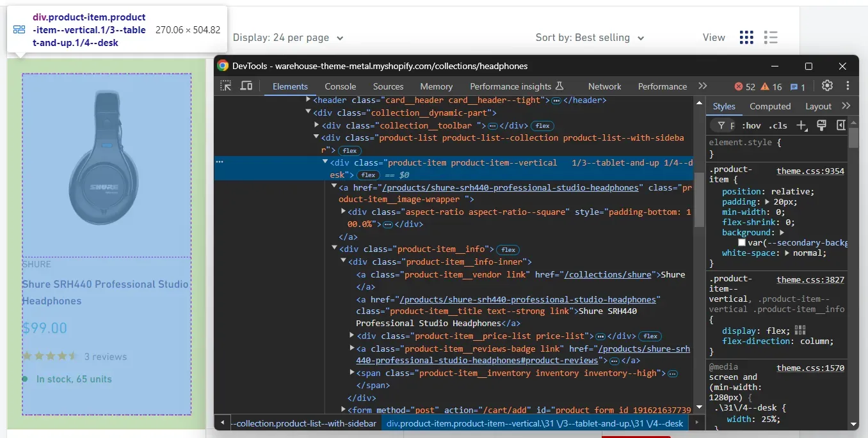Toggle the flex overlay badge on the selected div
Image resolution: width=868 pixels, height=438 pixels.
click(x=368, y=175)
